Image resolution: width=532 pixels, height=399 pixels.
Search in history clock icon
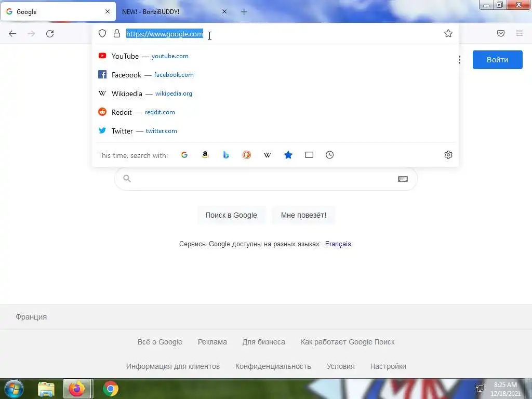[330, 155]
